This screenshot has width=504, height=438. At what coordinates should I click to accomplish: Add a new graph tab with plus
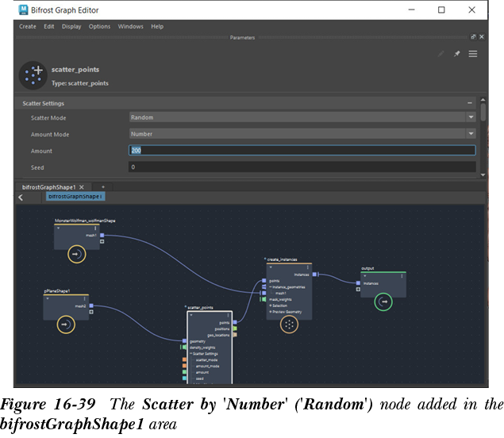(102, 186)
